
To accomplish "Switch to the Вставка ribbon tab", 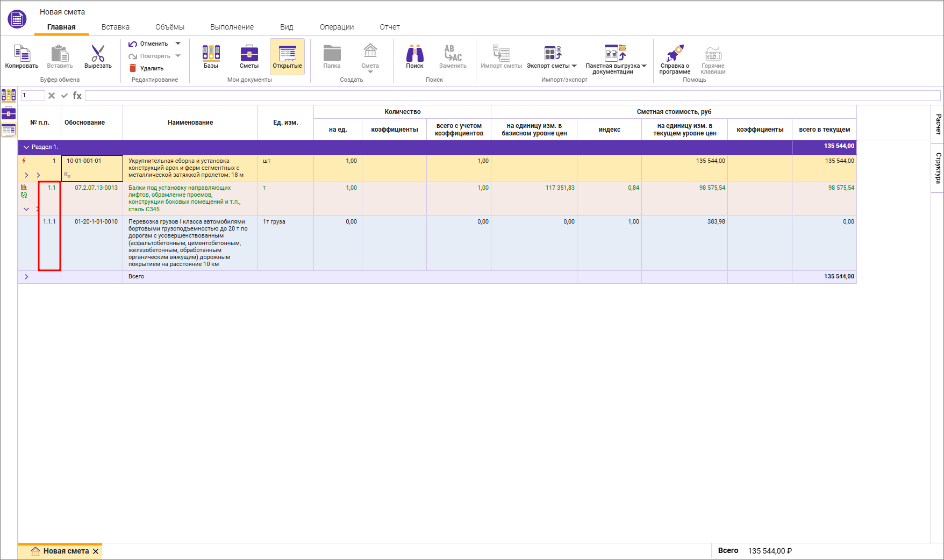I will [x=116, y=27].
